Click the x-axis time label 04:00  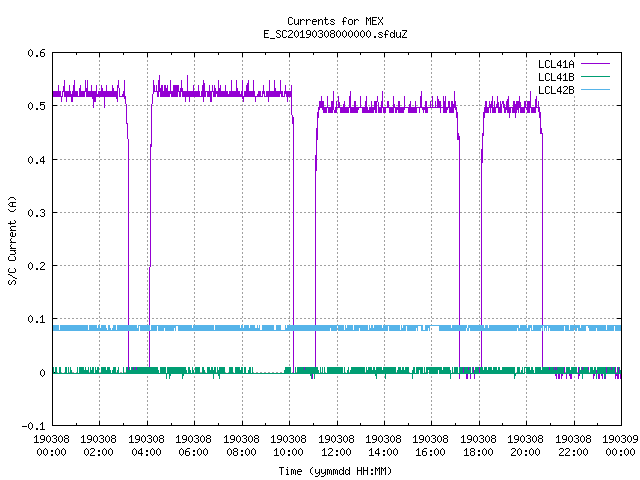click(x=146, y=452)
